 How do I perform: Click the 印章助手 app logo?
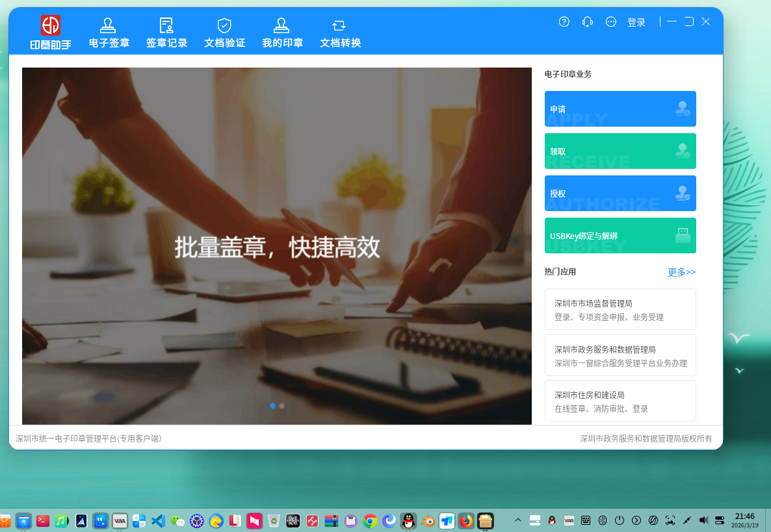51,31
